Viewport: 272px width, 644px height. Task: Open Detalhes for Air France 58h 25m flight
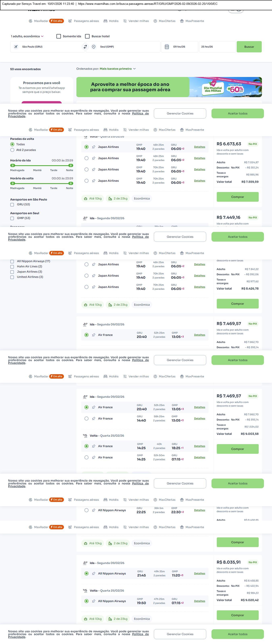[199, 419]
